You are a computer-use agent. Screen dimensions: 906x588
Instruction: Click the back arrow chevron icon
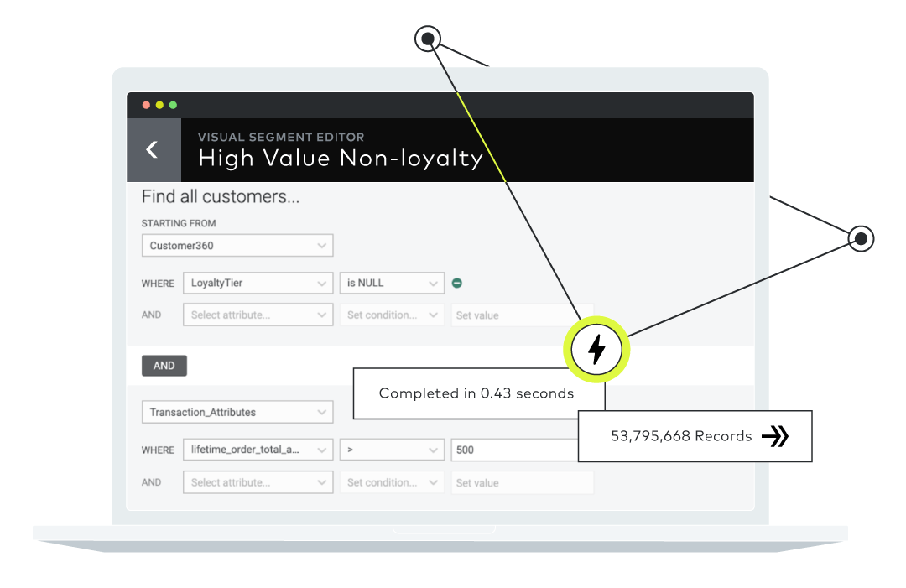tap(153, 150)
